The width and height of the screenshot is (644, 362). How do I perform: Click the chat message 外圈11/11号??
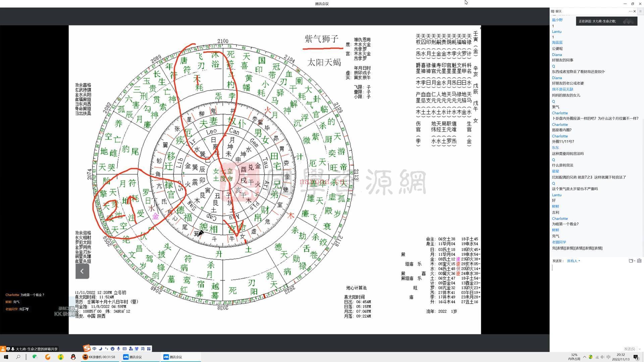(x=563, y=142)
